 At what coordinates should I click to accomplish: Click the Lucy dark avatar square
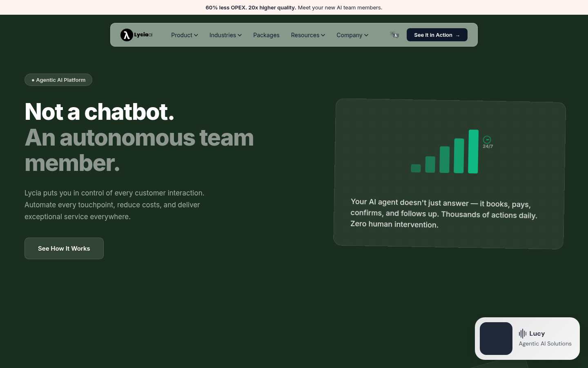coord(496,339)
